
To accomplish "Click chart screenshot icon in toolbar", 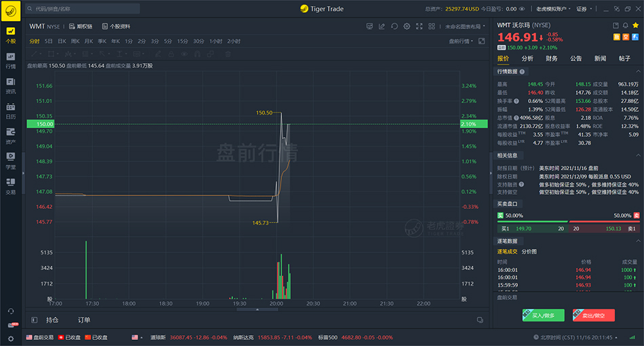I will (x=369, y=26).
